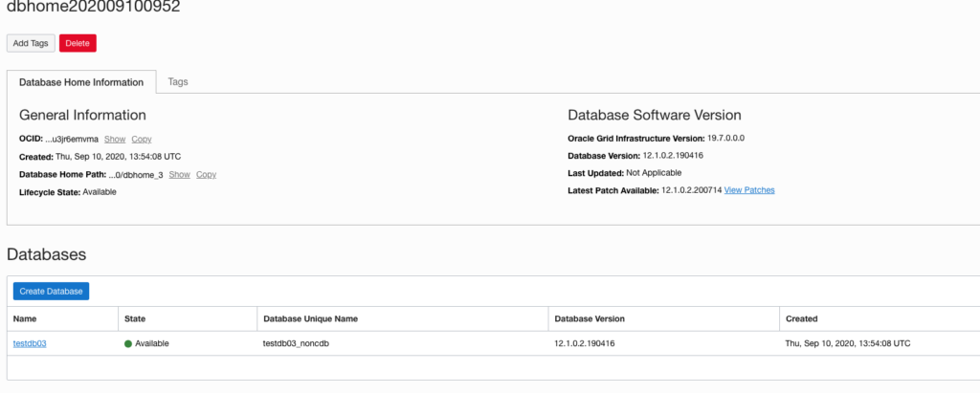The image size is (980, 393).
Task: Switch to the Tags tab
Action: pos(178,82)
